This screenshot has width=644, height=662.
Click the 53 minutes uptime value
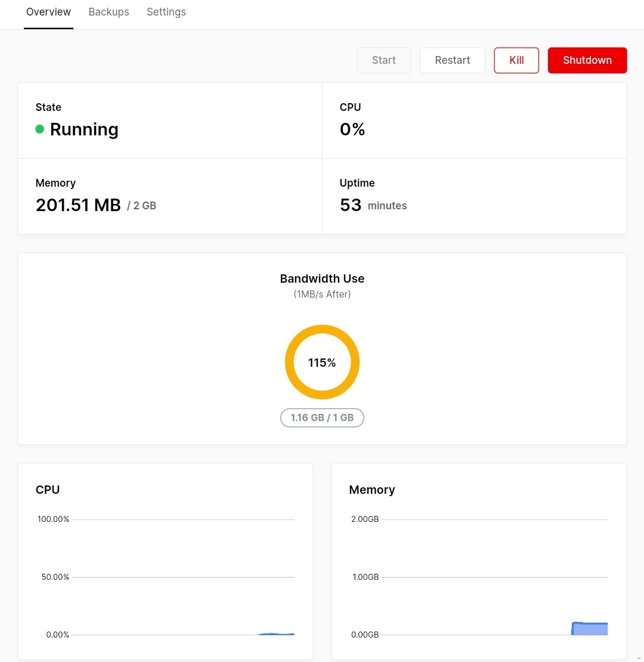(373, 205)
